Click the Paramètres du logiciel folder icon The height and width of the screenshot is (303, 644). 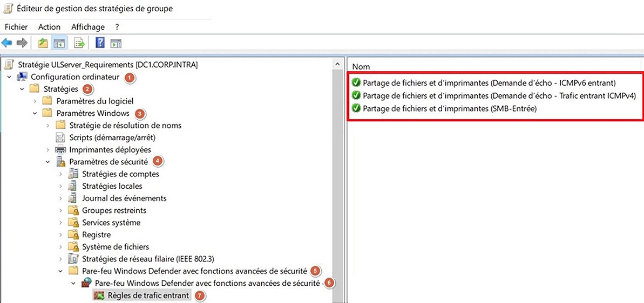click(48, 101)
